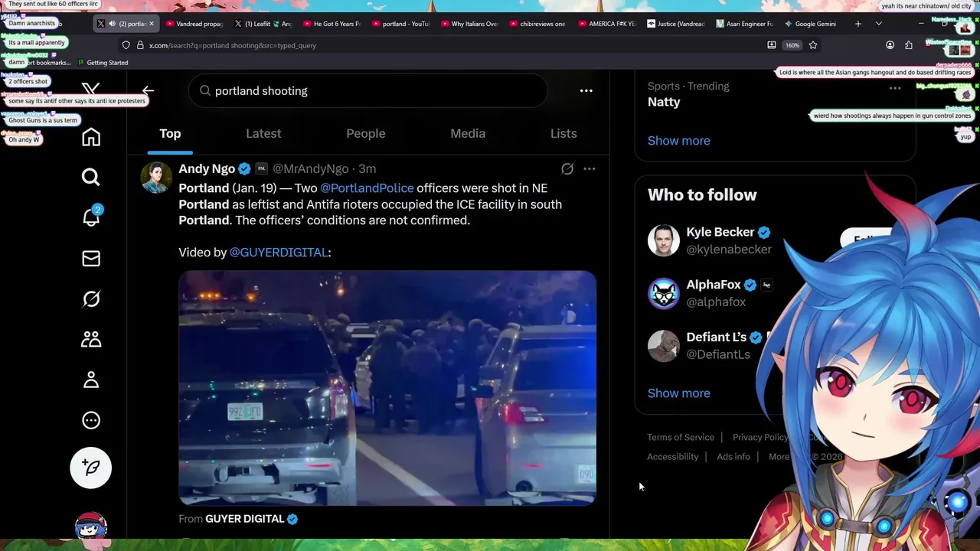
Task: Switch to the Google Gemini tab
Action: point(811,24)
